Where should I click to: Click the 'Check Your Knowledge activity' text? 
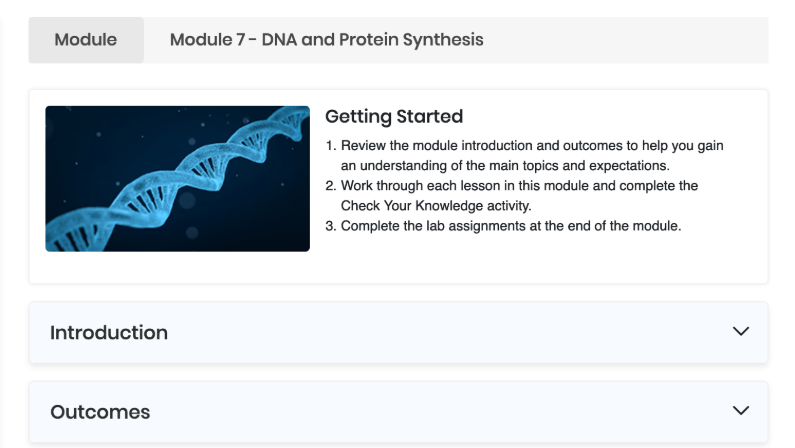[x=436, y=206]
